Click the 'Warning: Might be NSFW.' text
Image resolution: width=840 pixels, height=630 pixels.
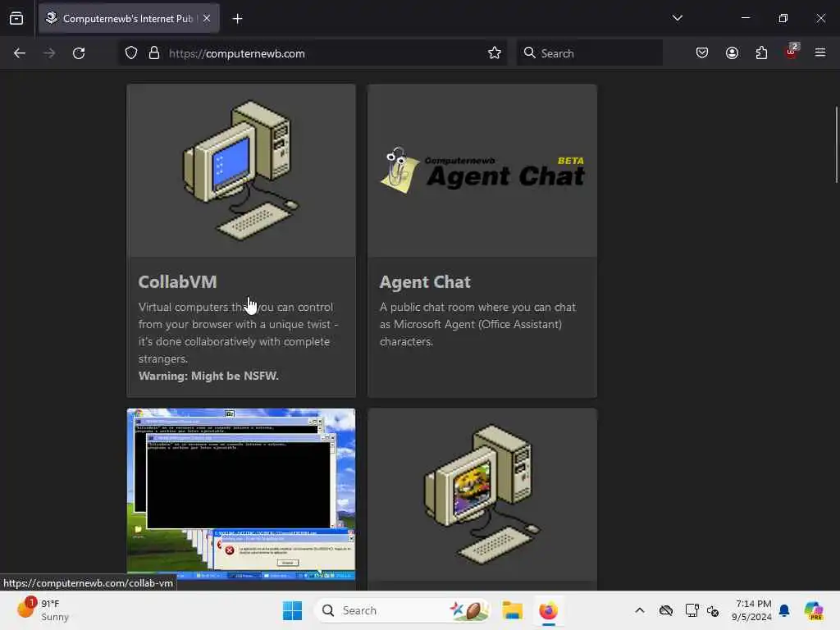pyautogui.click(x=208, y=376)
